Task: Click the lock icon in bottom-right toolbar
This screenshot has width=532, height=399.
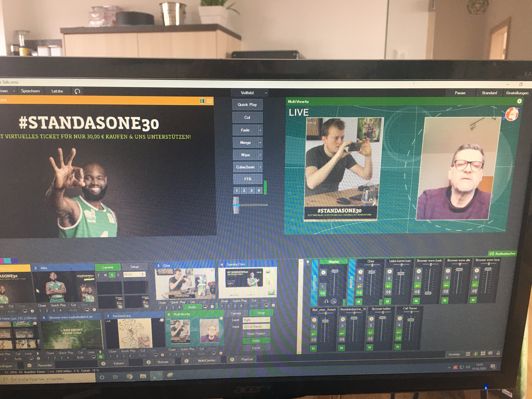Action: point(498,353)
